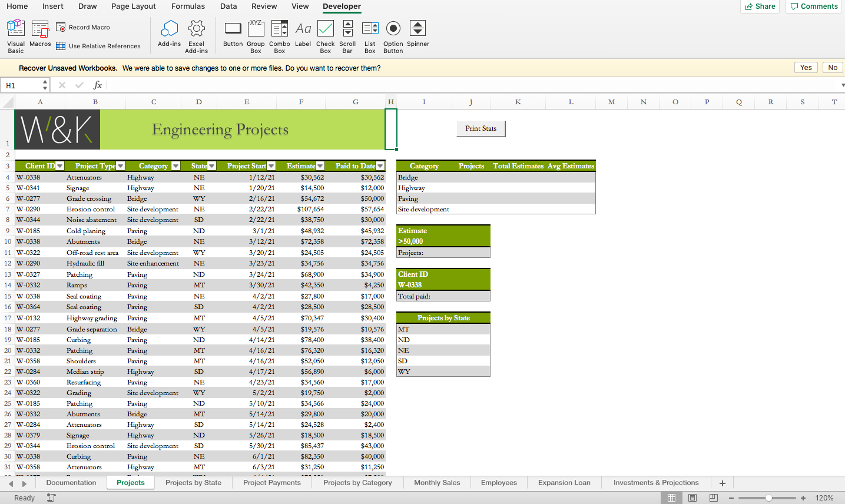Open the Category column filter dropdown
This screenshot has height=504, width=845.
coord(176,165)
